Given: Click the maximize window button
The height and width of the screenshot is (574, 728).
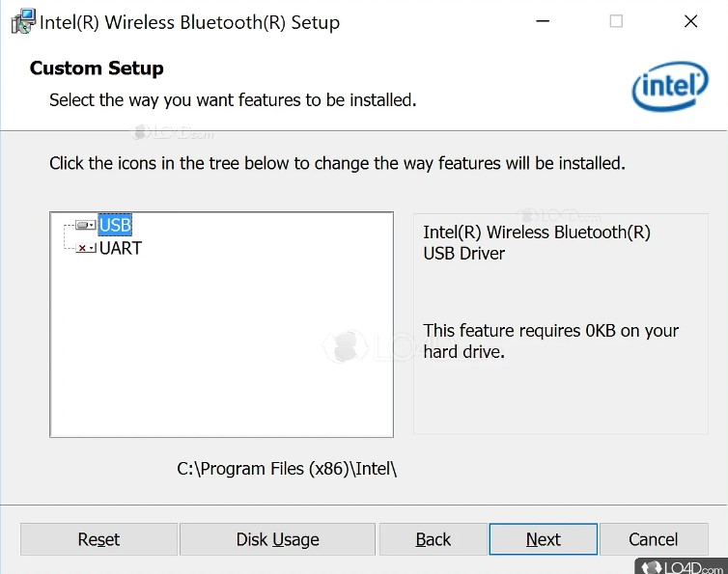Looking at the screenshot, I should 616,21.
